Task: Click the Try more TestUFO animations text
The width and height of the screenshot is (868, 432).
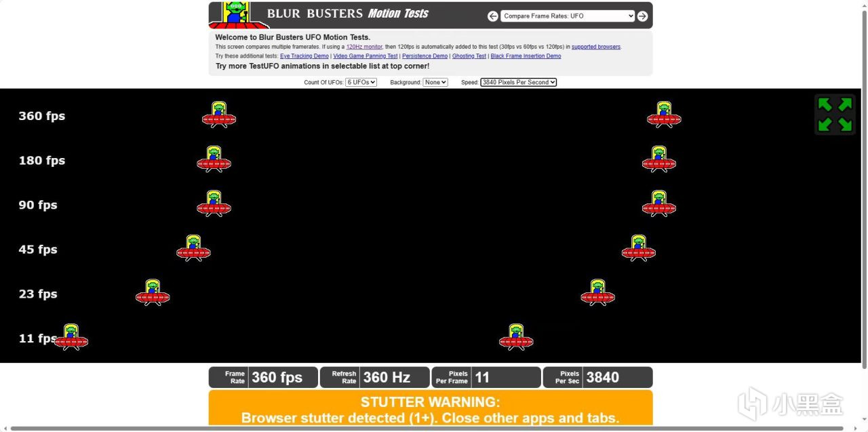Action: point(322,66)
